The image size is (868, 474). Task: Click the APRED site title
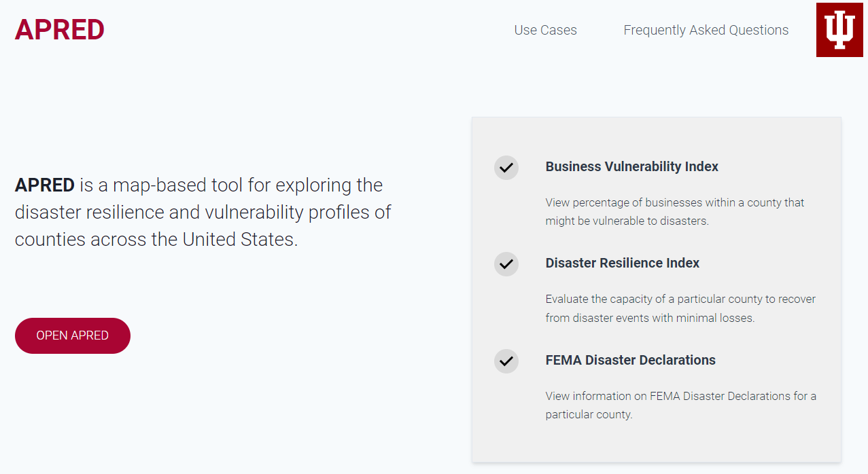point(60,30)
